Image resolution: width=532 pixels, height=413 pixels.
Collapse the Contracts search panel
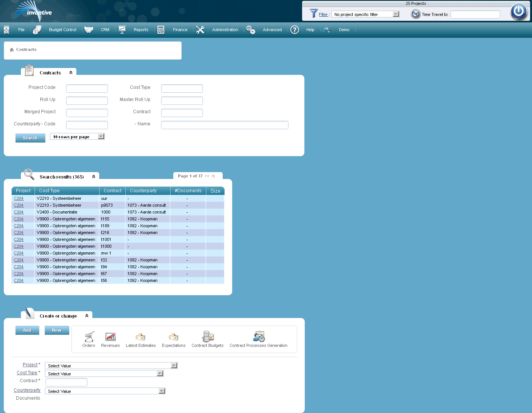71,73
